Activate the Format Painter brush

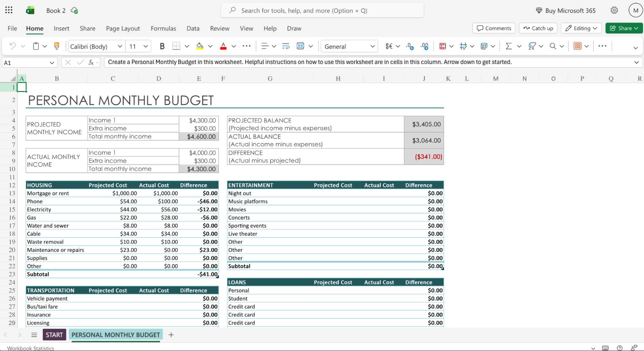point(57,46)
